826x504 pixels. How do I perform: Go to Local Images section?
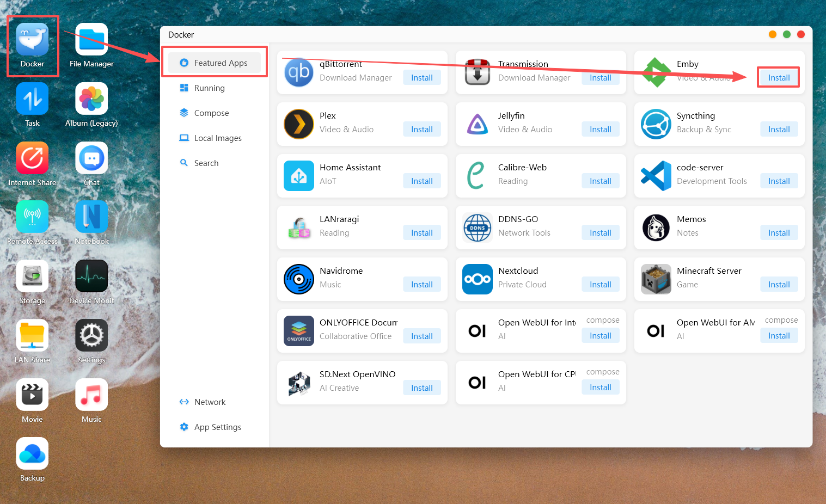coord(215,138)
